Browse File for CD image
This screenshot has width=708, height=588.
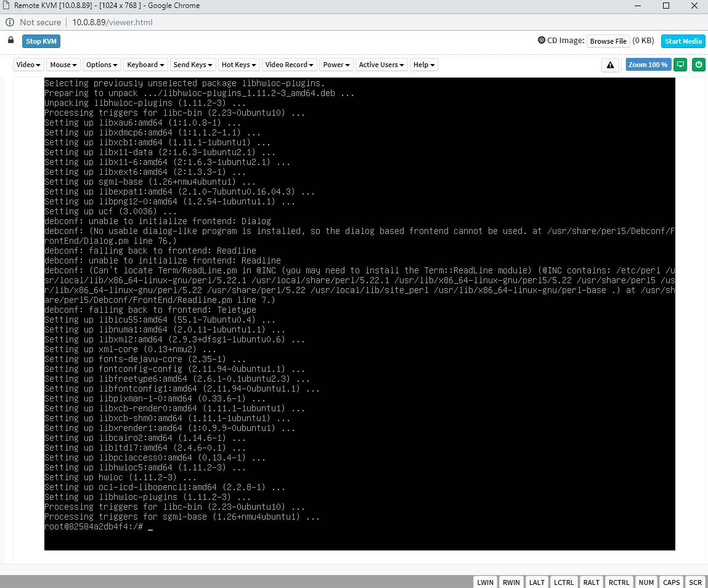point(608,41)
